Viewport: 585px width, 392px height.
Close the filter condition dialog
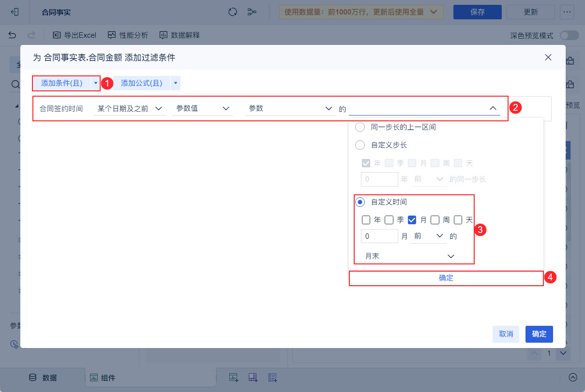click(x=548, y=57)
